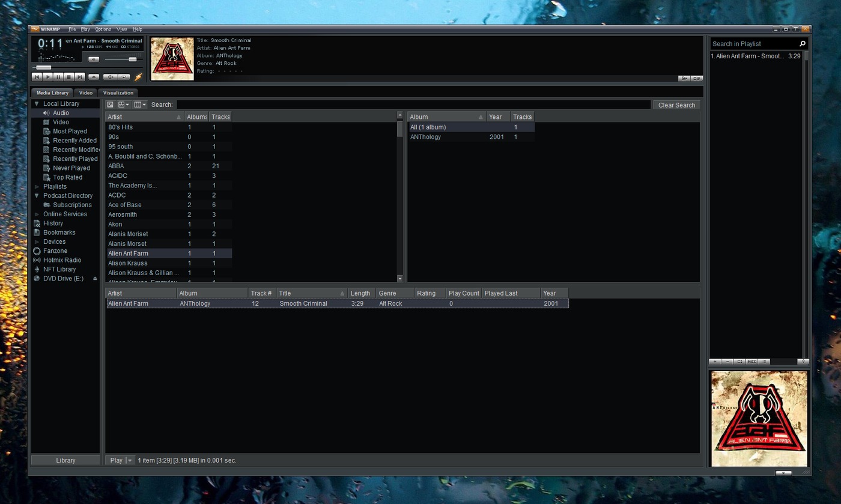Skip to the next track
This screenshot has width=841, height=504.
click(80, 77)
